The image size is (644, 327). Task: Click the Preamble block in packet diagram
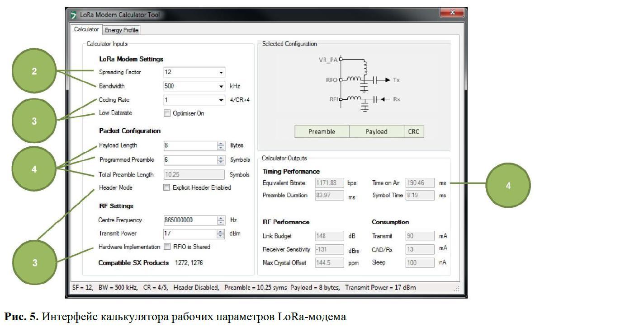[322, 131]
